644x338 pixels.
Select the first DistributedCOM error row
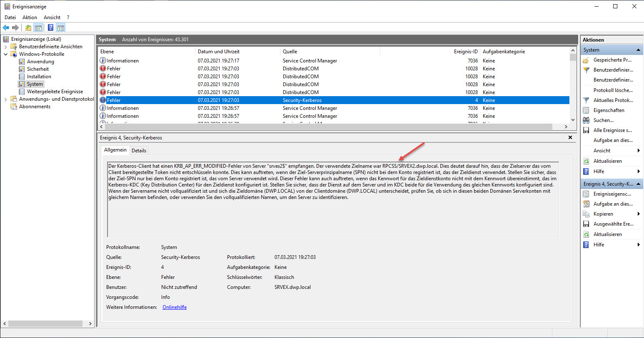pos(300,69)
